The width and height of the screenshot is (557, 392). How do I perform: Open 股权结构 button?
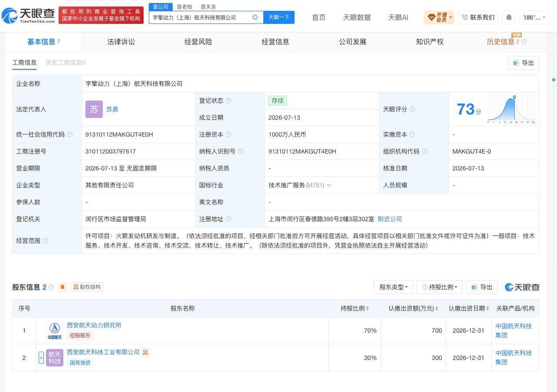tap(87, 287)
